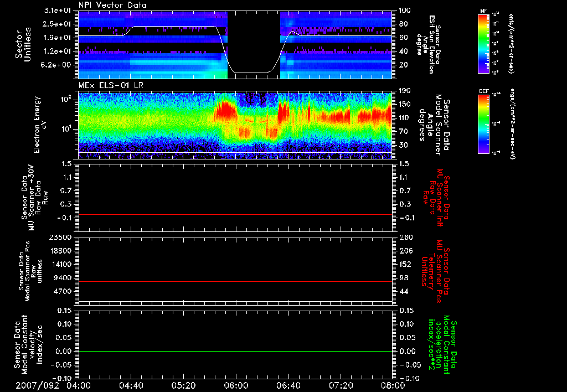Click the 04:40 time axis label
The image size is (567, 392).
131,385
